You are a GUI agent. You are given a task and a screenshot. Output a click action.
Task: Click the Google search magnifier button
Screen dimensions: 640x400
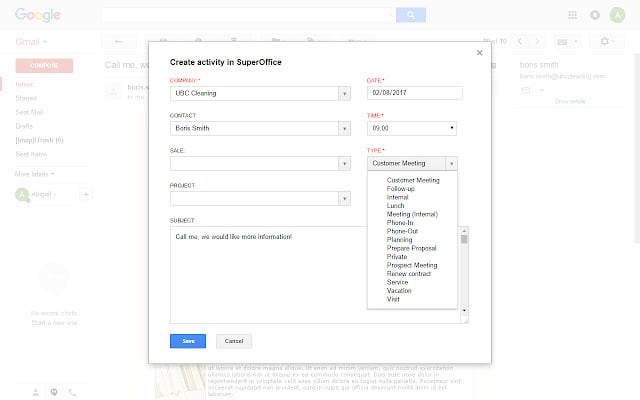point(411,15)
